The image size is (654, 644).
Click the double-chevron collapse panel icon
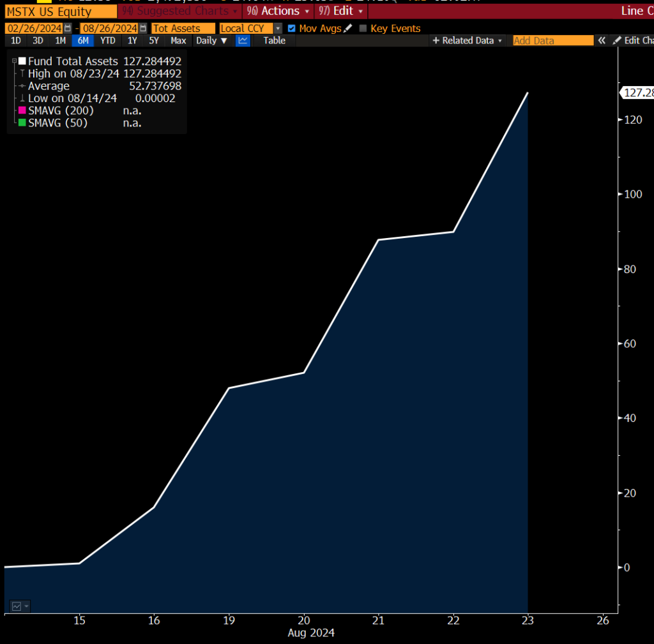[602, 40]
